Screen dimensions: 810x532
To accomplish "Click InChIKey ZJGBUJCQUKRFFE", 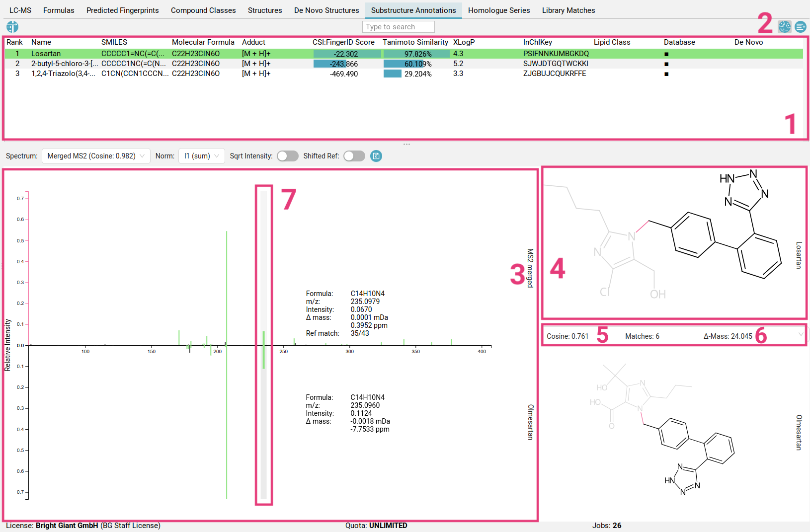I will 555,74.
